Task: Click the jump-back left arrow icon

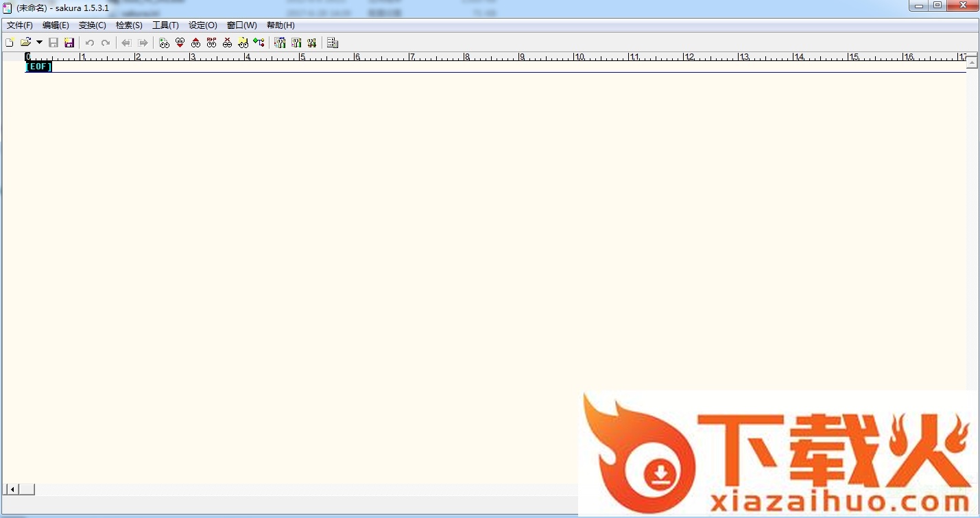Action: coord(126,43)
